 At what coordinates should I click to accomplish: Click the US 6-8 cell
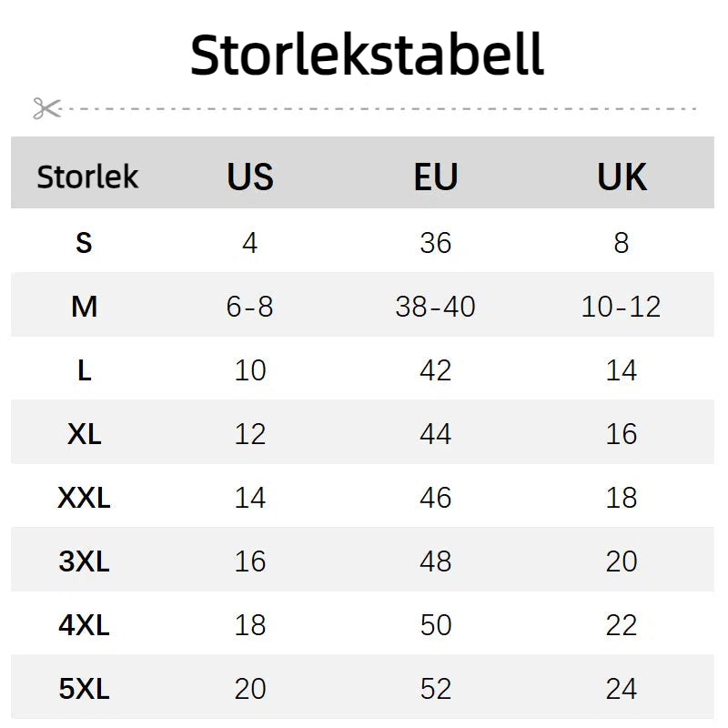[250, 307]
